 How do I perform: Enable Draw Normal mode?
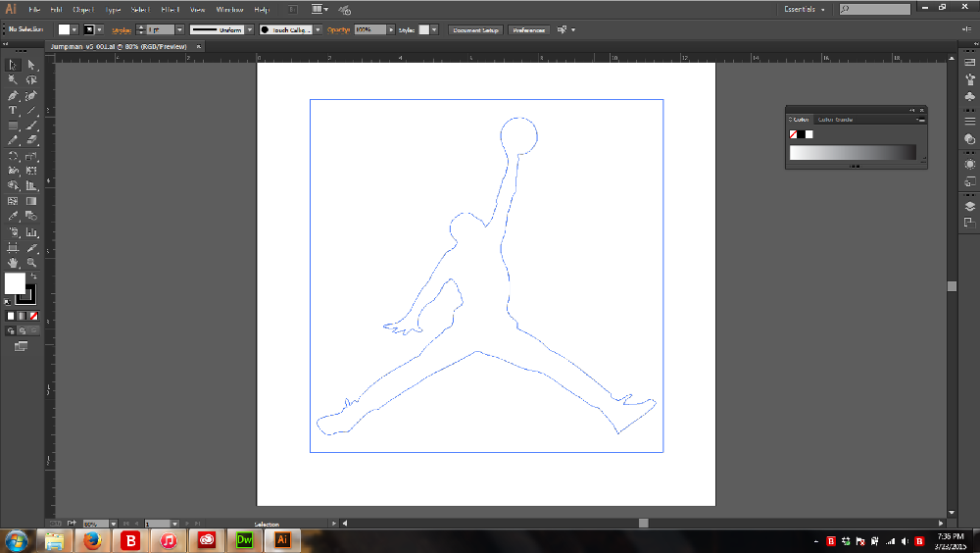11,331
